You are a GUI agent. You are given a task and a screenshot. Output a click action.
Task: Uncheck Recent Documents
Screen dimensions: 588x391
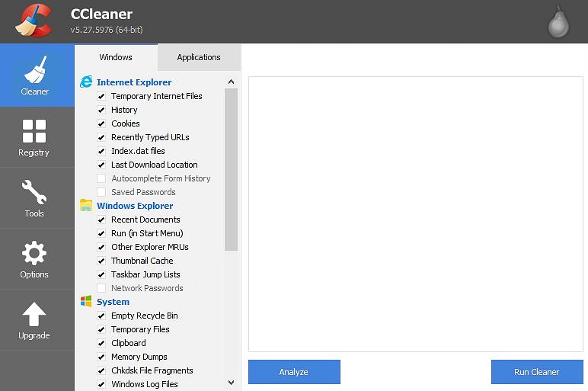(x=101, y=220)
